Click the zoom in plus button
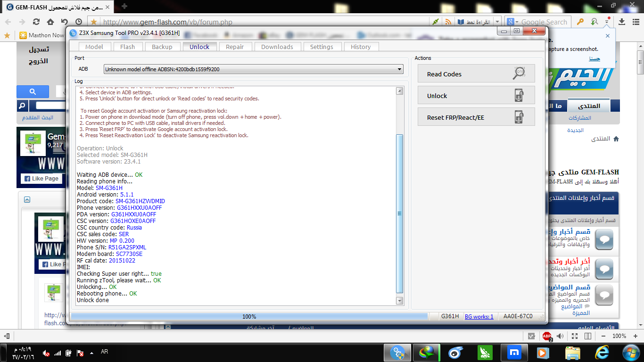Image resolution: width=644 pixels, height=362 pixels. 636,336
